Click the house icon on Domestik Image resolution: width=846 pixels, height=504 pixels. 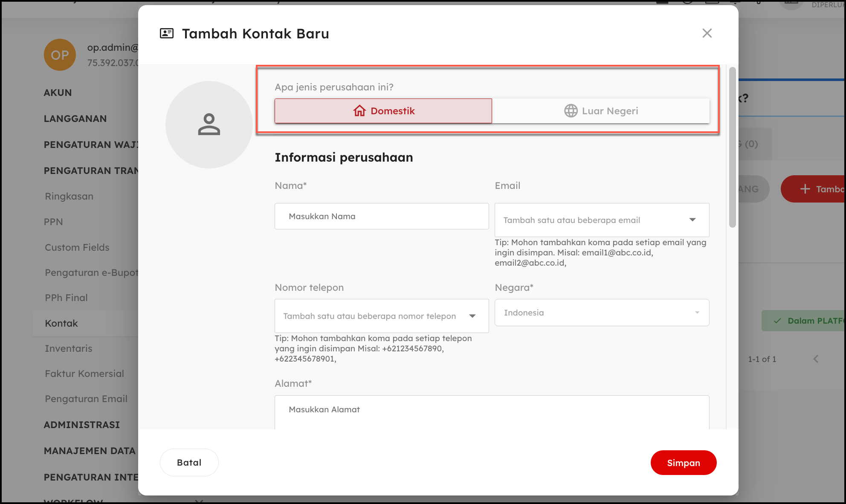[359, 111]
